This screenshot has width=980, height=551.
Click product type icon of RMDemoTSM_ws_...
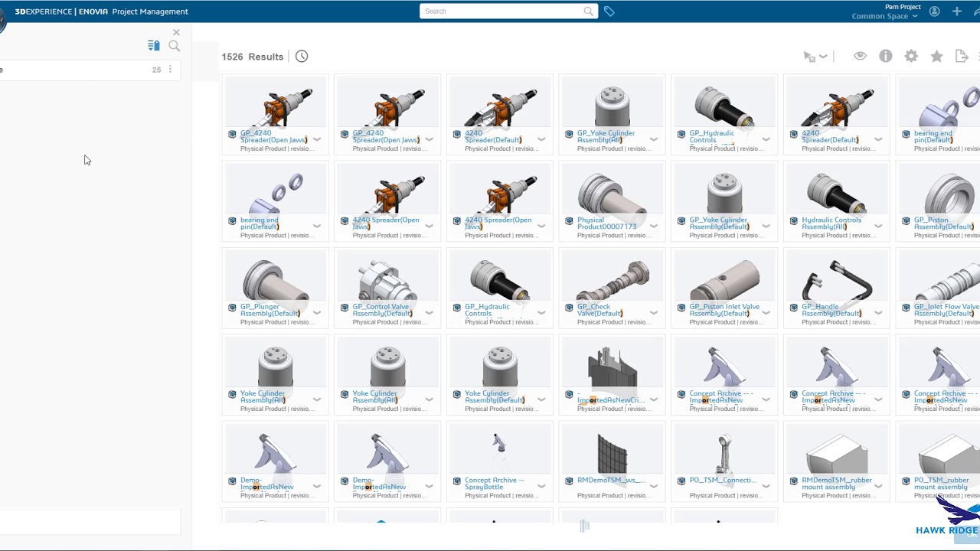click(x=569, y=481)
